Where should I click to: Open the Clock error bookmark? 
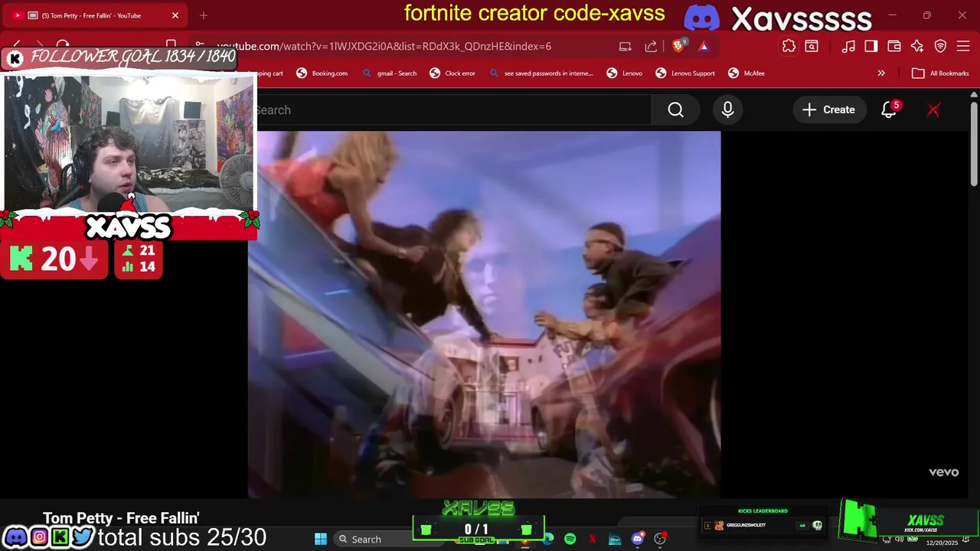click(x=452, y=73)
